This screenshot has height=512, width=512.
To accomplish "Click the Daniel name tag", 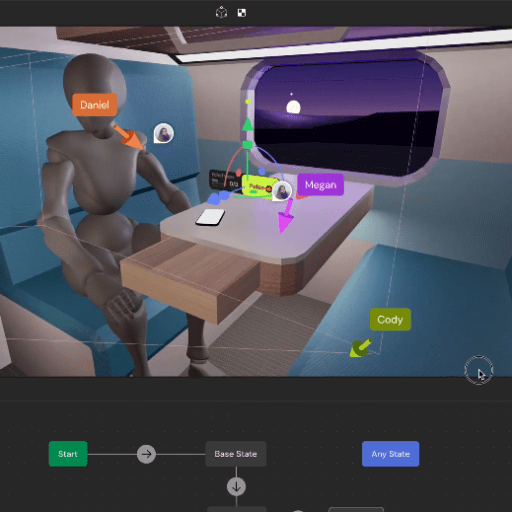I will point(95,105).
